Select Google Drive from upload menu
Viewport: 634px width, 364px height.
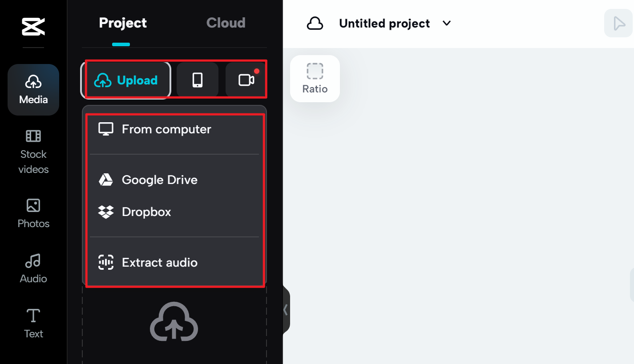(x=159, y=180)
